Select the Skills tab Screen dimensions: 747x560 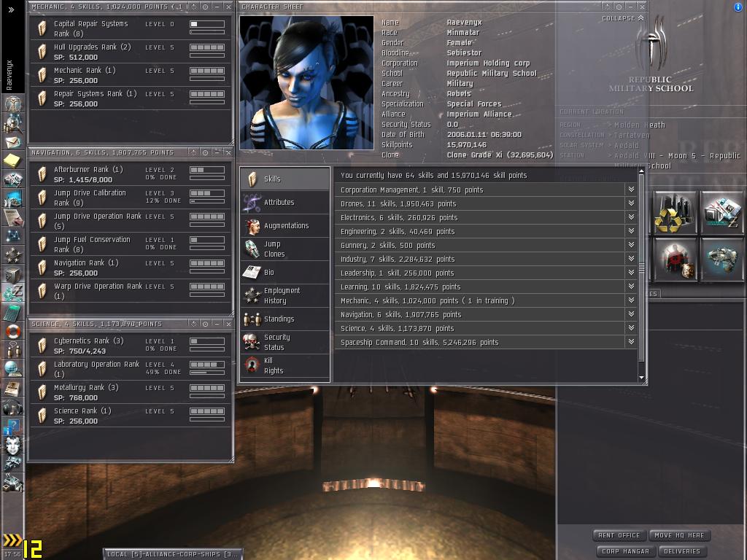pos(285,179)
